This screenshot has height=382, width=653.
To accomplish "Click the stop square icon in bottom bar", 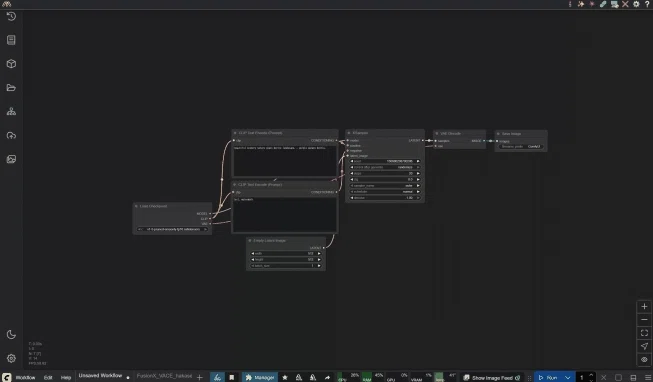I will [618, 377].
